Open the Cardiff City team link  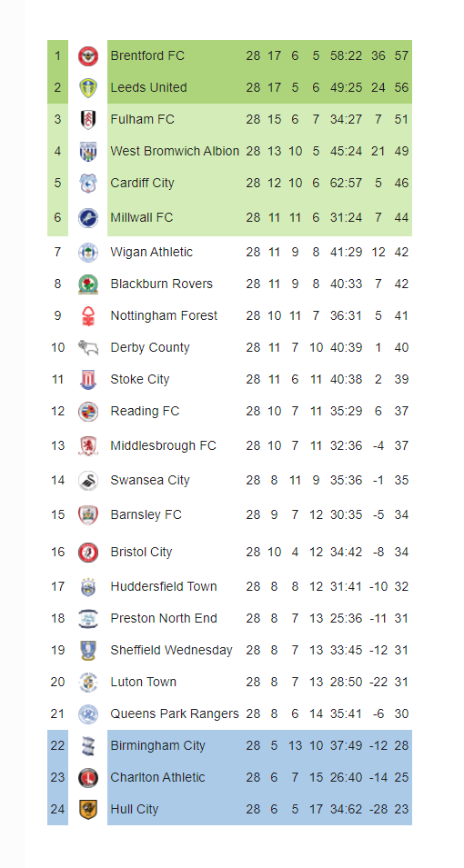[143, 184]
